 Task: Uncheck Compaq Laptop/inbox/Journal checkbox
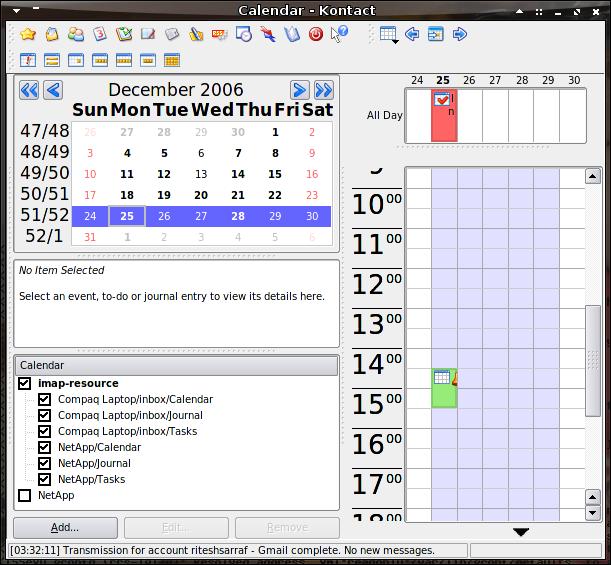44,415
